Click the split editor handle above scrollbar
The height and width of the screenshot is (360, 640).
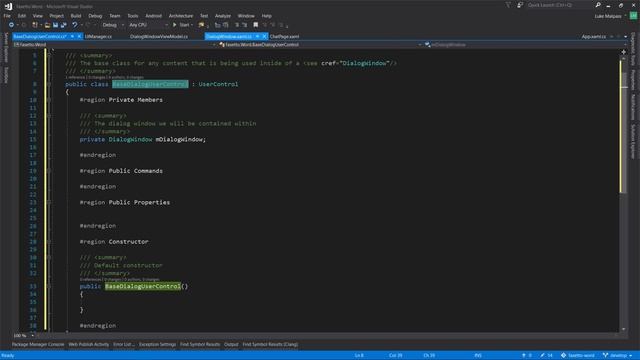(623, 52)
